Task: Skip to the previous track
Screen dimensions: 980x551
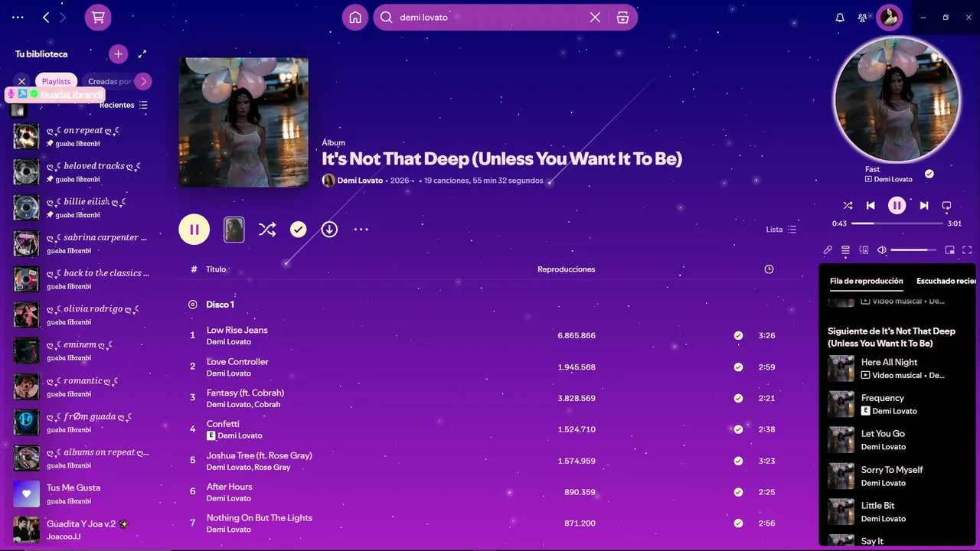Action: (871, 205)
